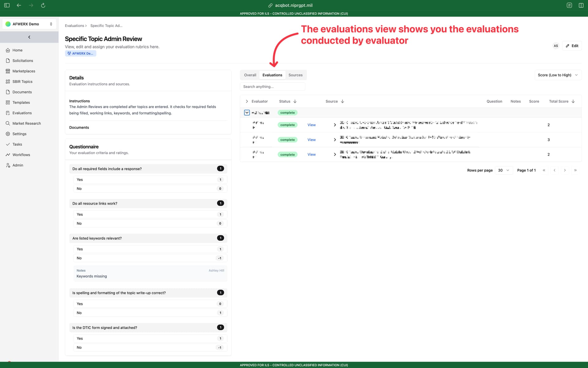Click the Evaluations breadcrumb link
The height and width of the screenshot is (368, 588).
pyautogui.click(x=74, y=26)
